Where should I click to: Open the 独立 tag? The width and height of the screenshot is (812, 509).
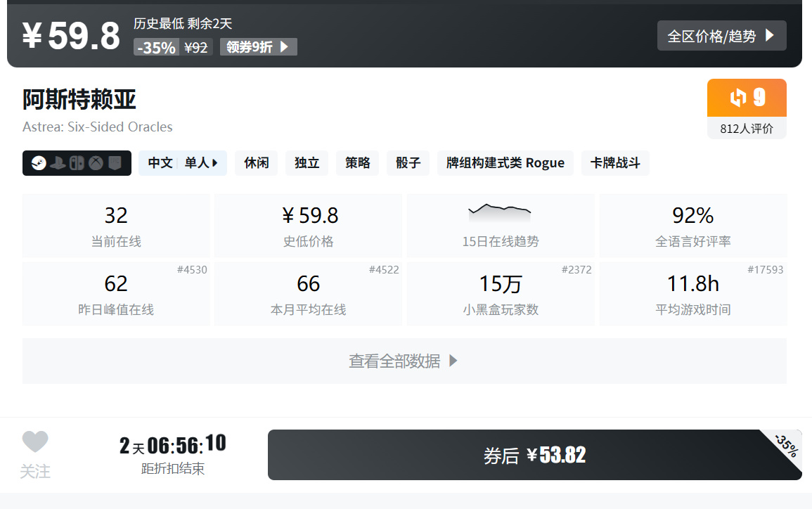pyautogui.click(x=307, y=163)
